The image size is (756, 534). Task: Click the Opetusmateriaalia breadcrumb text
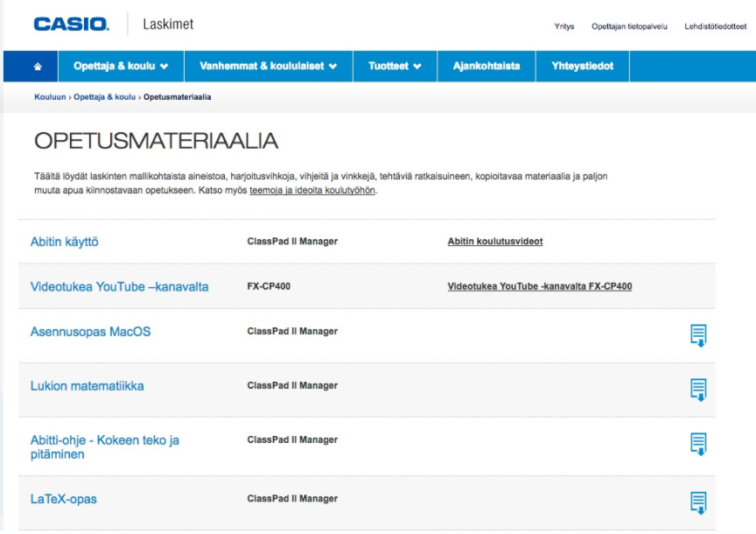pyautogui.click(x=178, y=97)
